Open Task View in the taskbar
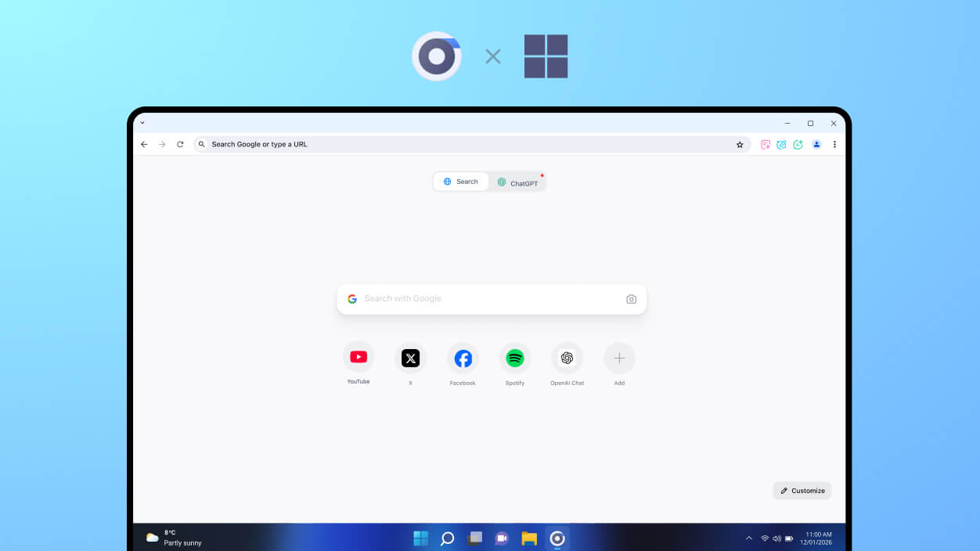Viewport: 980px width, 551px height. tap(474, 538)
